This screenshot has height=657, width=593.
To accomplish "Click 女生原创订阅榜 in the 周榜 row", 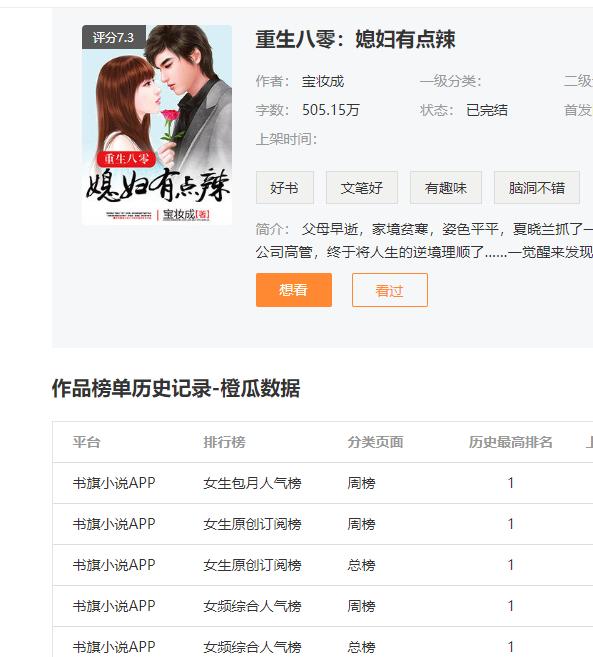I will pos(252,524).
